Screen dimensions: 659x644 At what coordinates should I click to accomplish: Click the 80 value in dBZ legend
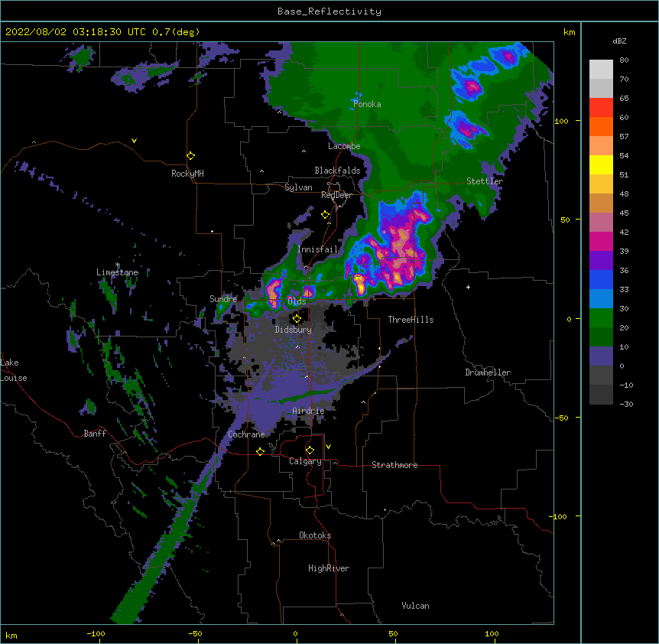[624, 60]
